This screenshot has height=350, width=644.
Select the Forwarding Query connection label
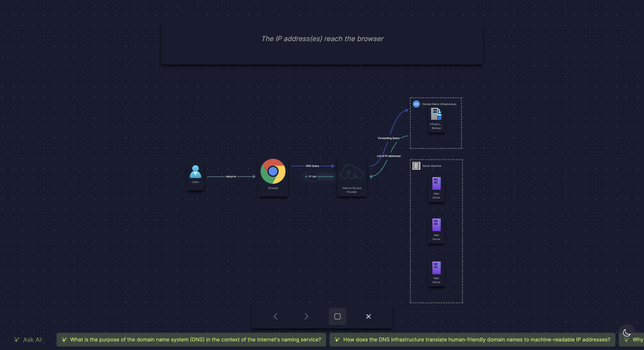pyautogui.click(x=389, y=138)
